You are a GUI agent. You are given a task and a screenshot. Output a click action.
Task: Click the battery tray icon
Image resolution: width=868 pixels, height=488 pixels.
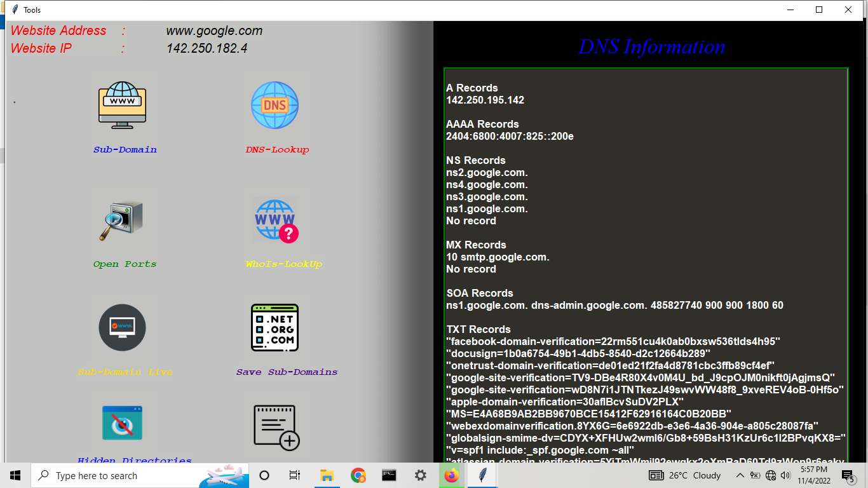[756, 475]
